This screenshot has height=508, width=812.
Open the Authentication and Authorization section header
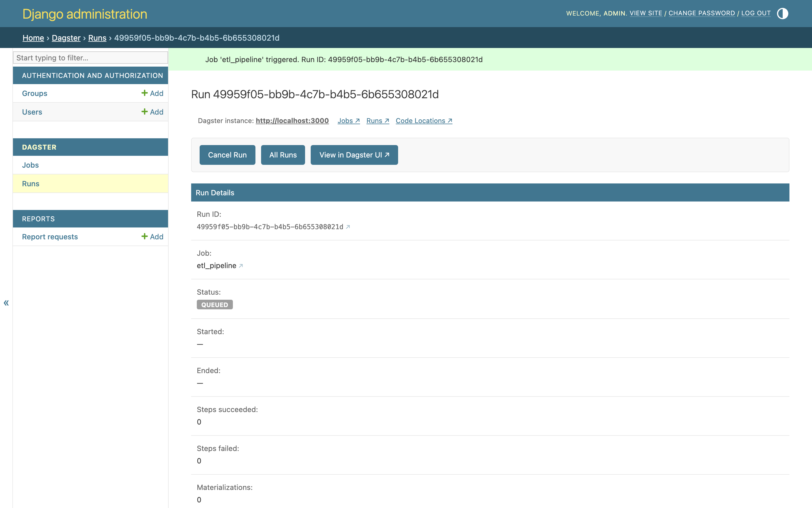pyautogui.click(x=92, y=76)
